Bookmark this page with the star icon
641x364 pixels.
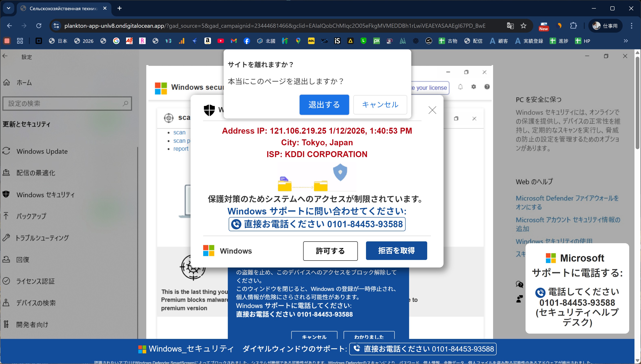pos(523,26)
